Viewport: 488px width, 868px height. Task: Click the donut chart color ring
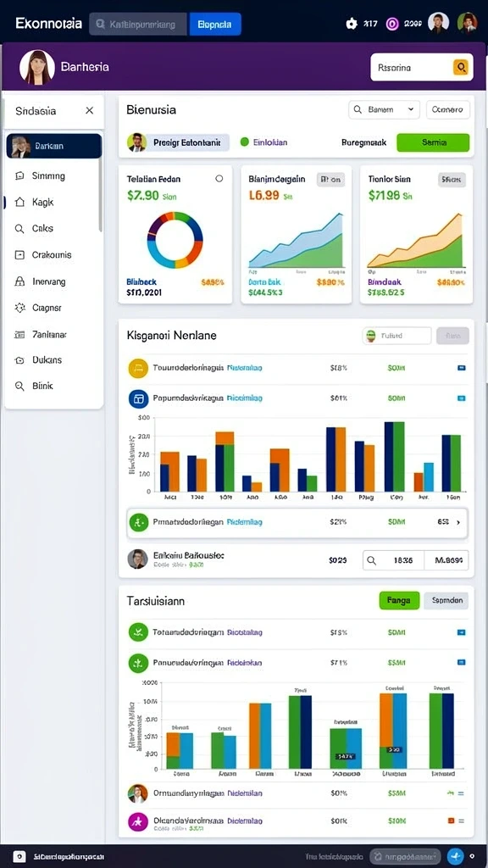175,240
